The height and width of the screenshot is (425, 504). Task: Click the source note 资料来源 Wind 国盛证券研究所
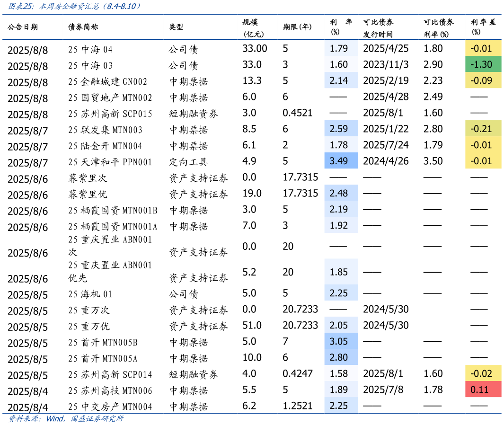click(66, 418)
